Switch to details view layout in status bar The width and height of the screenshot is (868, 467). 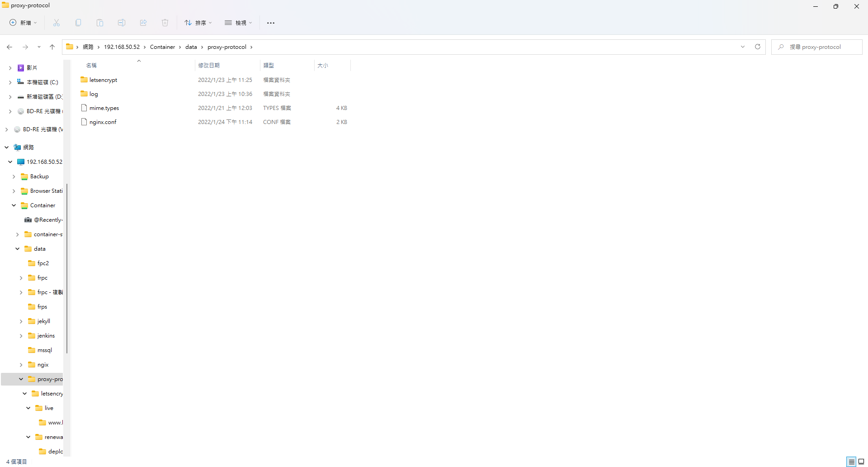851,462
